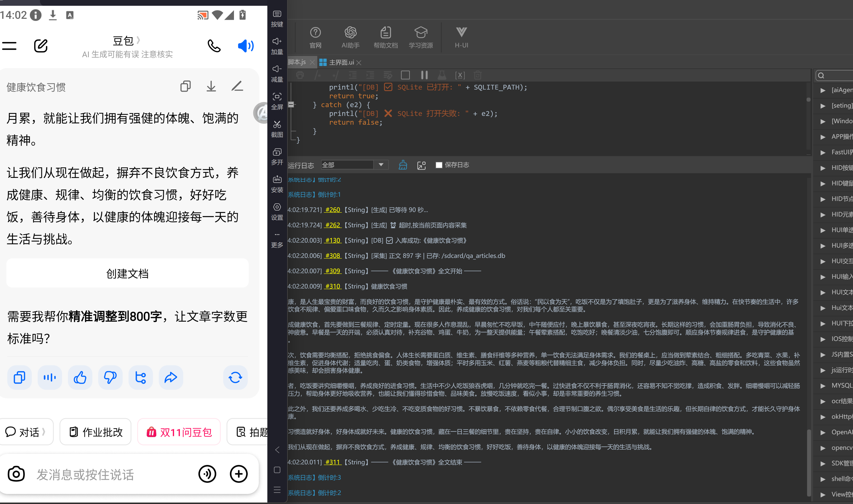Toggle the speaker read-aloud icon

click(246, 46)
